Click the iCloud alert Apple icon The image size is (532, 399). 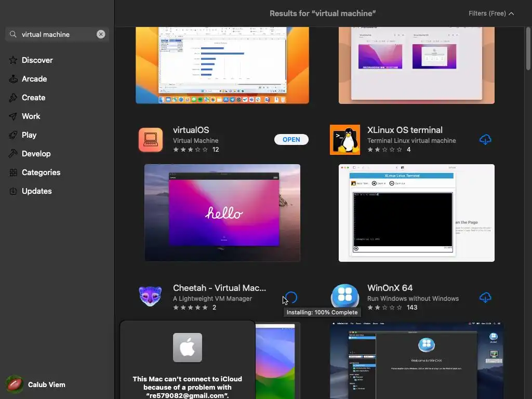(187, 348)
